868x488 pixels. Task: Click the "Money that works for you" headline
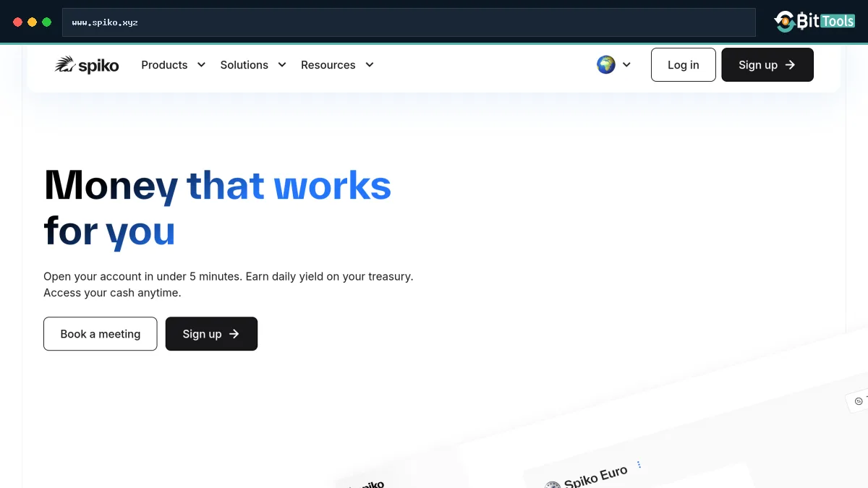pyautogui.click(x=218, y=208)
